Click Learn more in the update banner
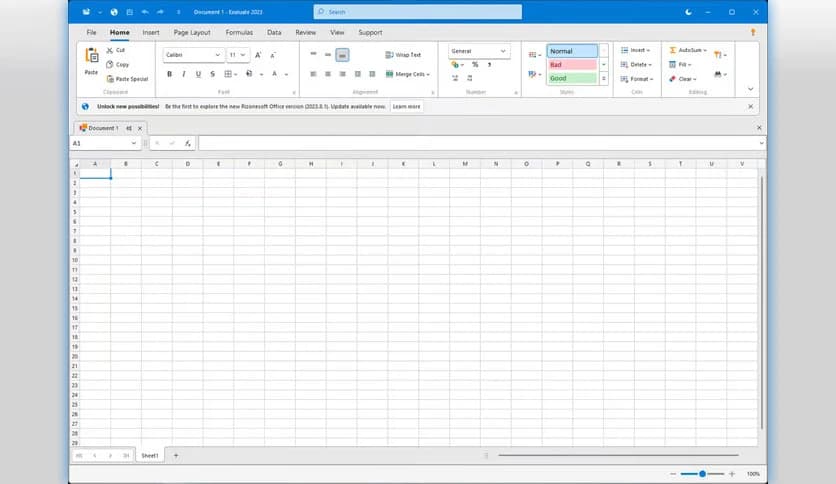The height and width of the screenshot is (484, 836). tap(406, 107)
